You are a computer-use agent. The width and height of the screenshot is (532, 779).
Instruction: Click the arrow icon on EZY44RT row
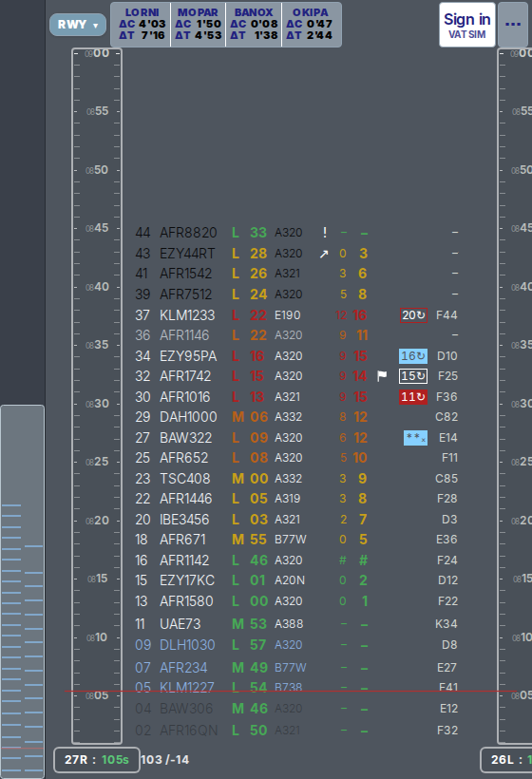[324, 254]
